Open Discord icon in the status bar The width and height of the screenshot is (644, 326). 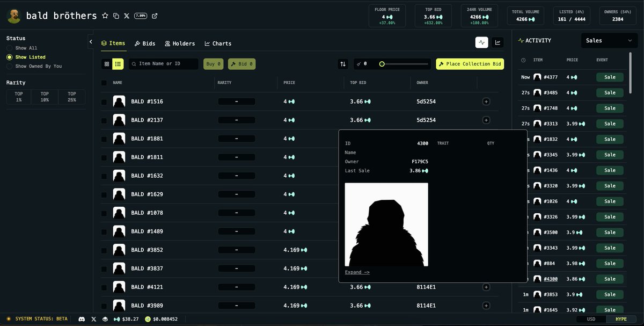[82, 319]
